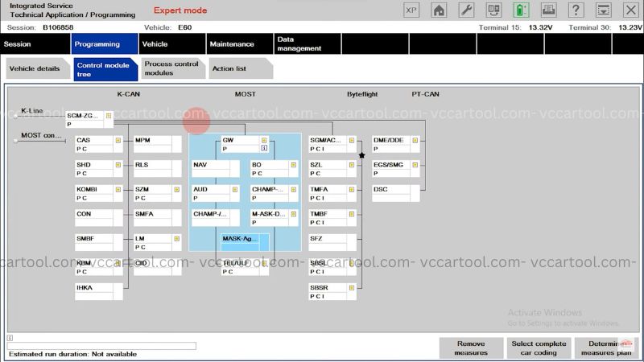Open the print icon
Image resolution: width=644 pixels, height=362 pixels.
[x=548, y=10]
